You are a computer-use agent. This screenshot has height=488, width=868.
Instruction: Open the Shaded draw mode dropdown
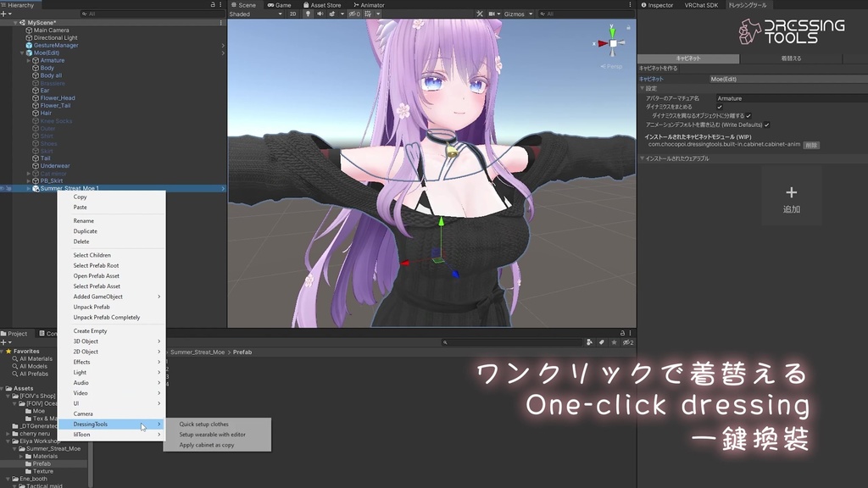[254, 14]
